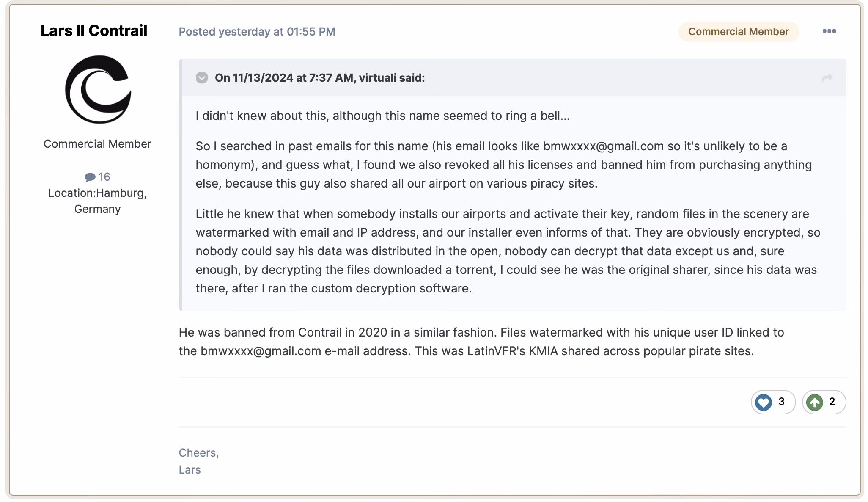Click the Hamburg, Germany location text
868x502 pixels.
pos(98,201)
